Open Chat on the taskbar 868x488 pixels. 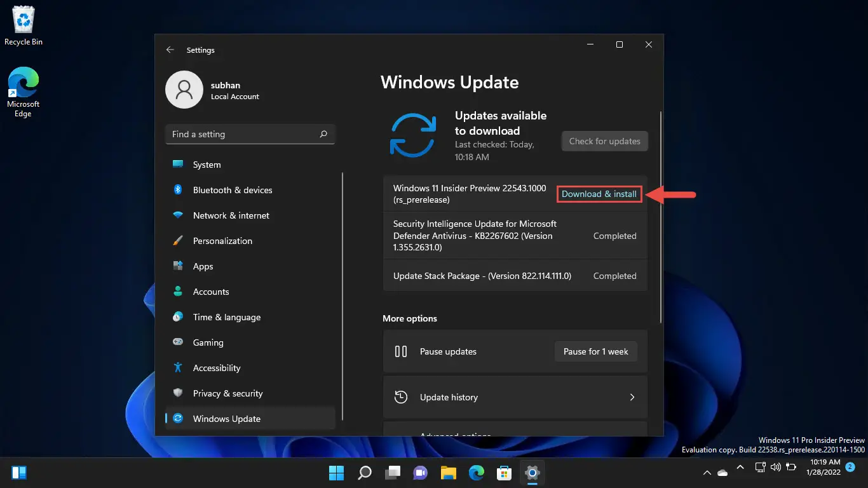[x=421, y=473]
